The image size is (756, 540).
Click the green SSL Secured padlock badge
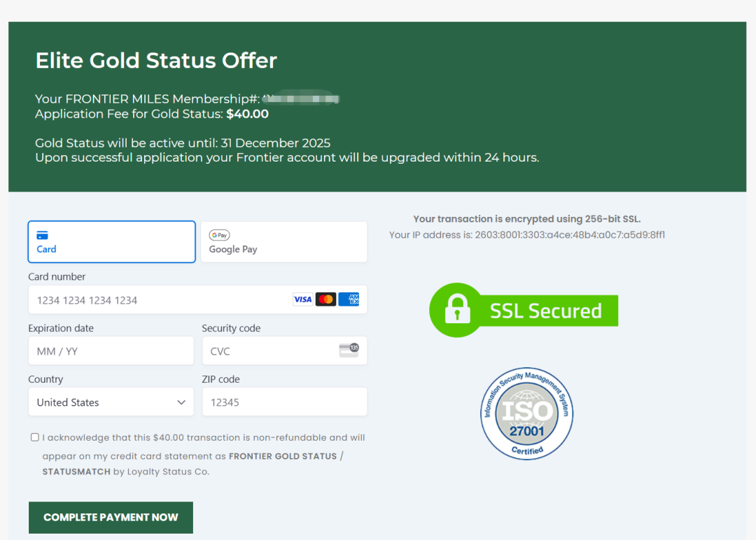coord(524,311)
